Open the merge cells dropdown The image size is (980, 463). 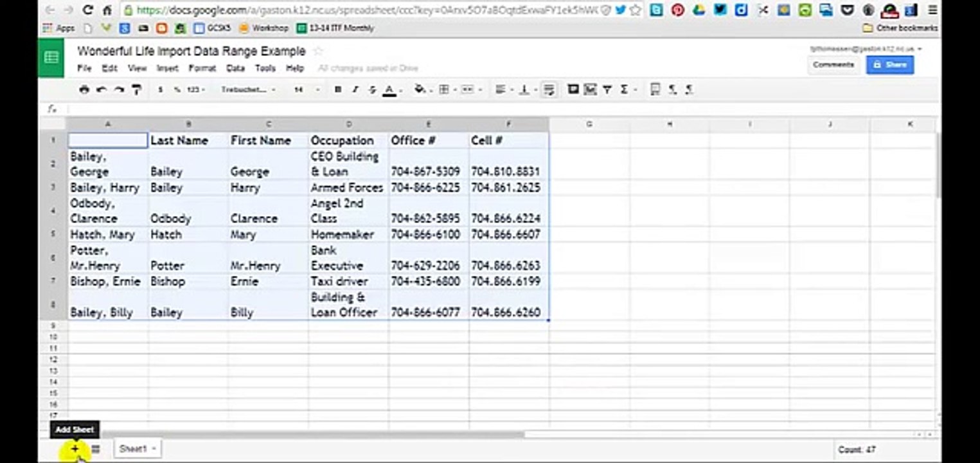(x=471, y=90)
